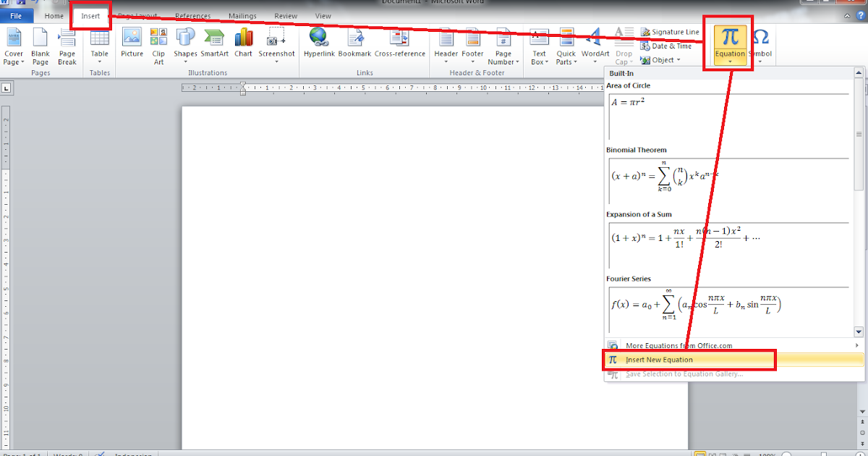Insert a Chart
The image size is (868, 456).
tap(243, 45)
